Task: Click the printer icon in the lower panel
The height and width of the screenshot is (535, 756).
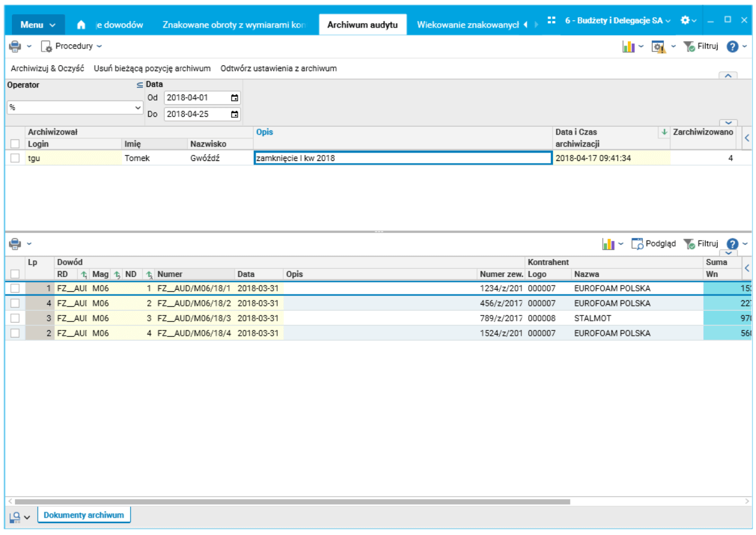Action: (15, 244)
